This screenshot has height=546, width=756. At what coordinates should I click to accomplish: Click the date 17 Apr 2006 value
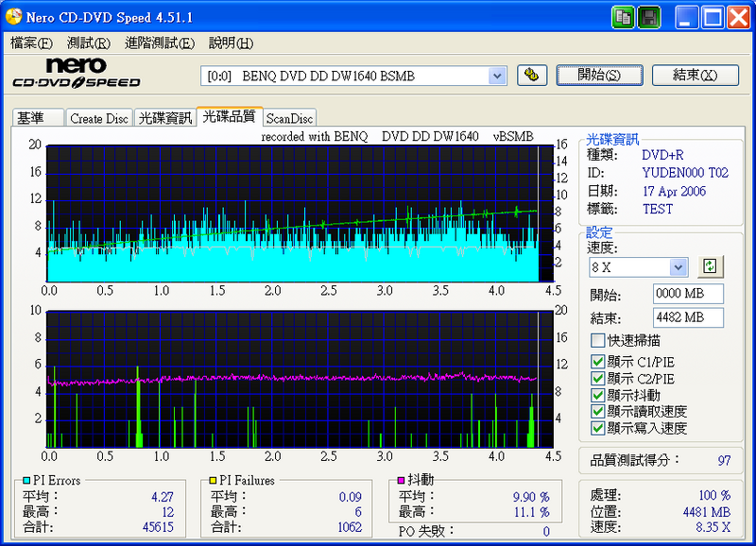point(674,192)
